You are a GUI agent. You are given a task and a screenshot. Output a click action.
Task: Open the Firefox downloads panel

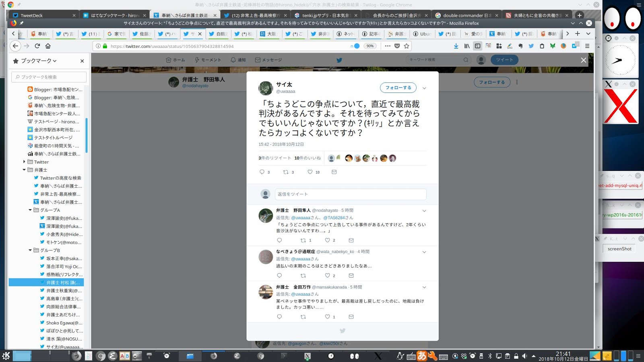click(456, 46)
